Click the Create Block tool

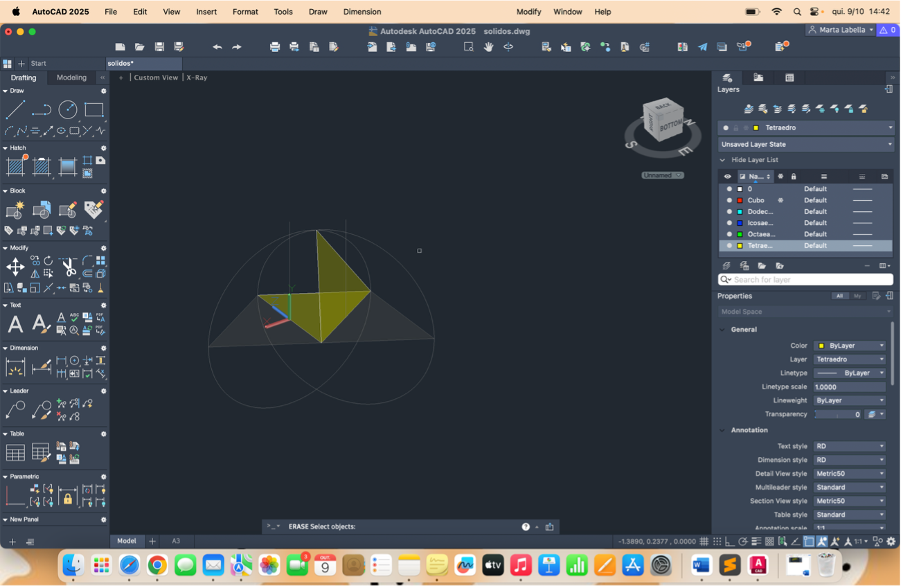tap(15, 209)
